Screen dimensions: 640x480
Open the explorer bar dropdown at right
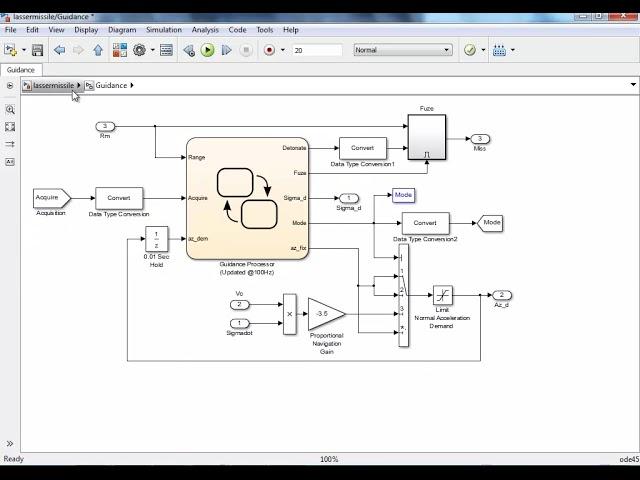point(633,85)
